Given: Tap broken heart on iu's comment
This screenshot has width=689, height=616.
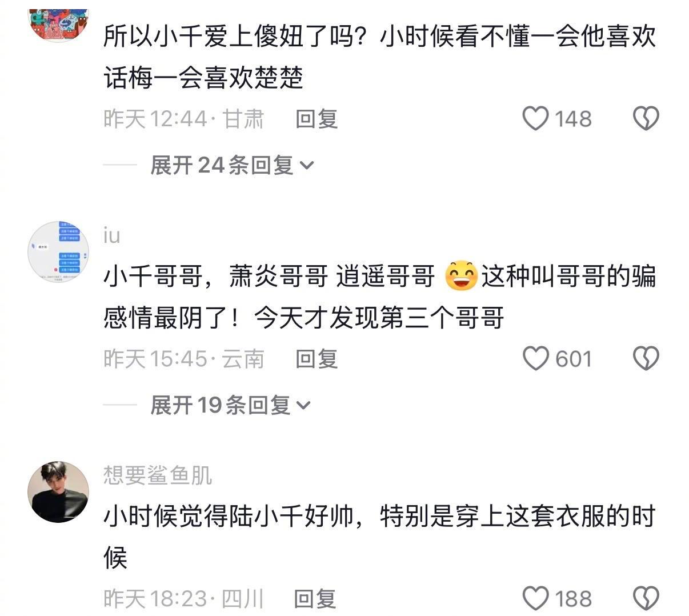Looking at the screenshot, I should tap(646, 359).
